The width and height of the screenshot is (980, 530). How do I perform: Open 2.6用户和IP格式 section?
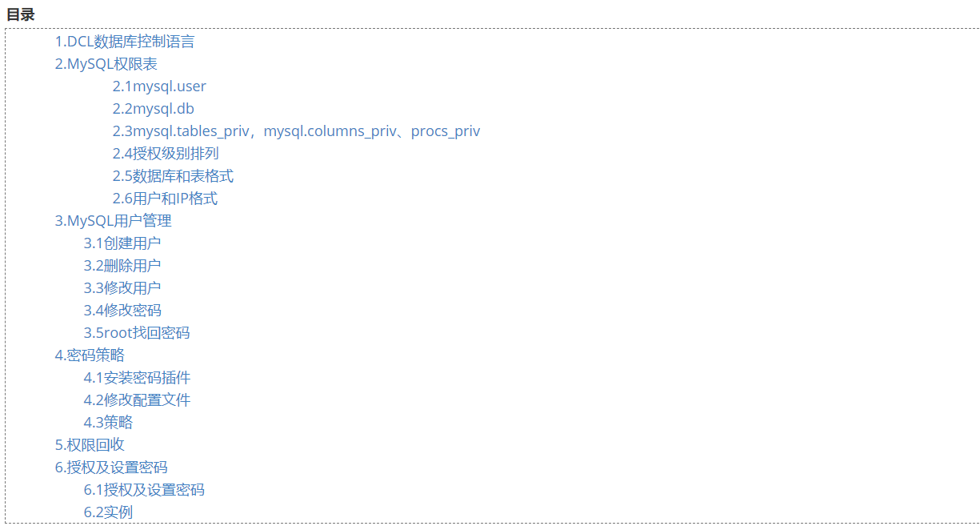(165, 199)
